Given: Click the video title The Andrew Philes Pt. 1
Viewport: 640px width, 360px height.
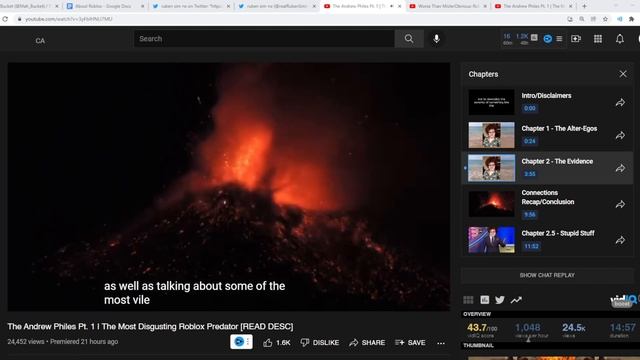Looking at the screenshot, I should [x=150, y=327].
